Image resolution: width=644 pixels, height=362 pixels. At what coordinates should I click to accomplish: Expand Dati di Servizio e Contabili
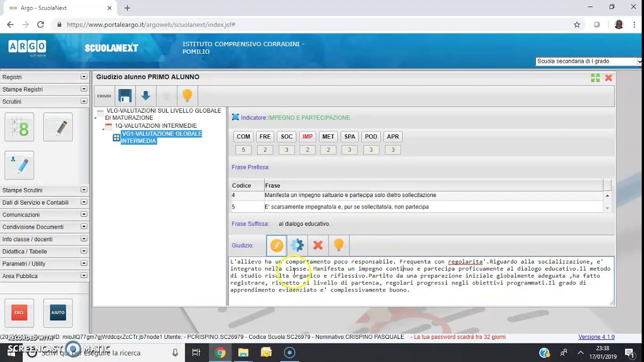tap(84, 202)
